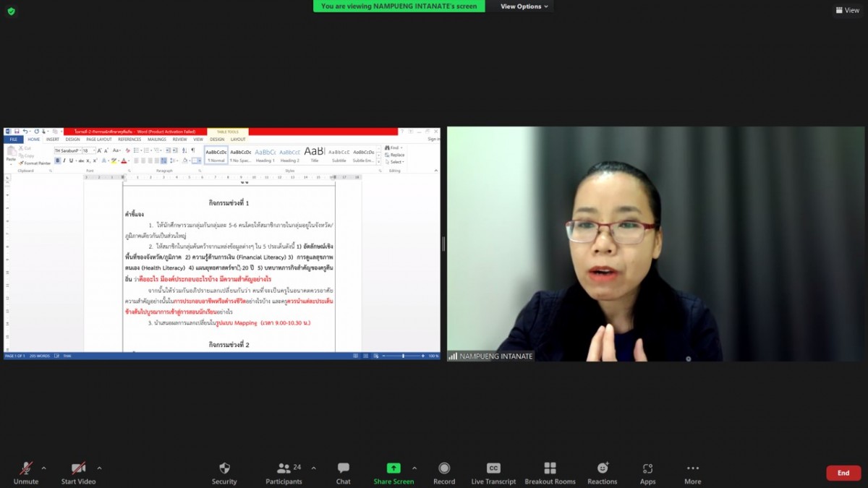Open the Line Spacing options
This screenshot has width=868, height=488.
[173, 160]
